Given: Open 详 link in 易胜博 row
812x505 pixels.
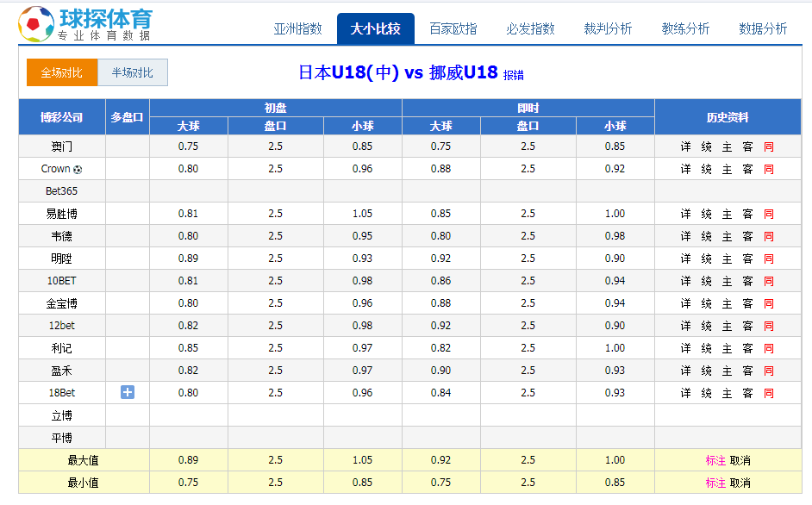Looking at the screenshot, I should (x=685, y=214).
